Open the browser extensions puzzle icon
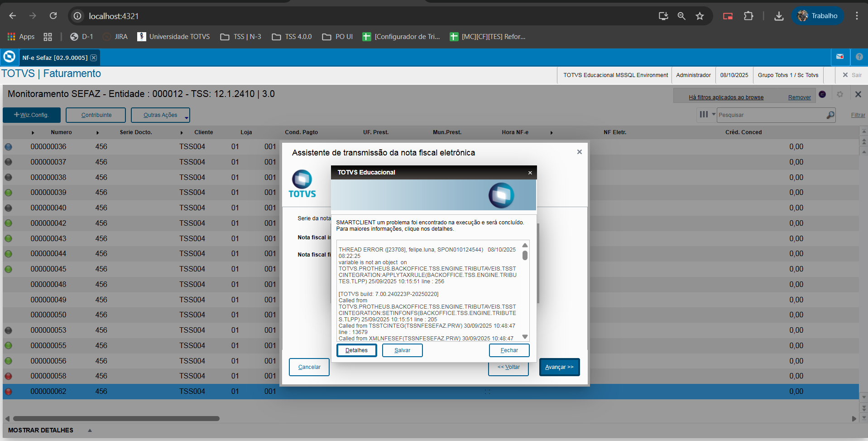Image resolution: width=868 pixels, height=441 pixels. point(748,16)
